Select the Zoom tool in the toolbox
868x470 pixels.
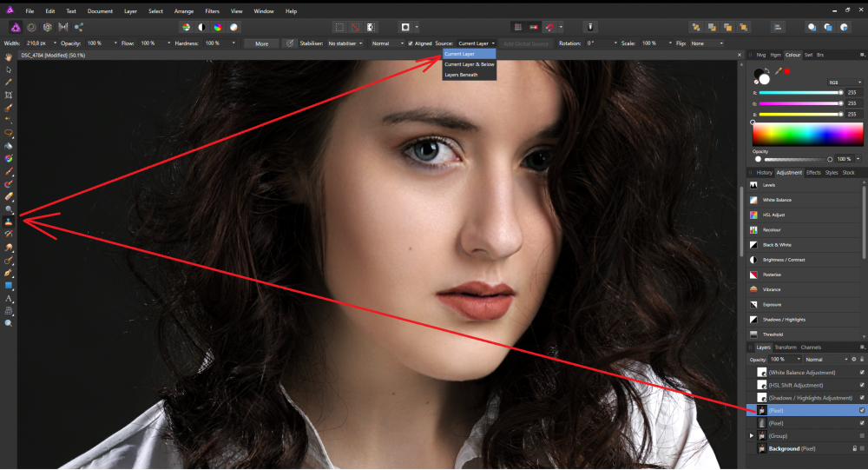[9, 323]
